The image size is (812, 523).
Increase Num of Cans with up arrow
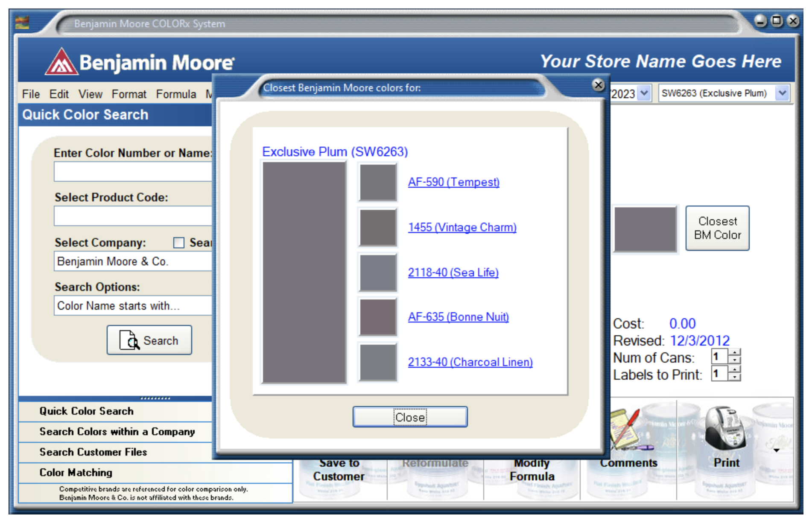734,352
